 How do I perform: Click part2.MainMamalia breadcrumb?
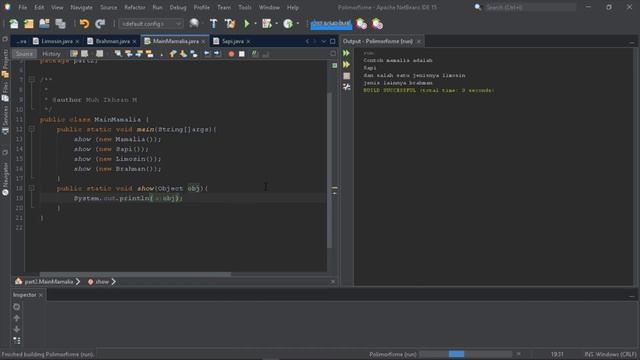coord(49,282)
